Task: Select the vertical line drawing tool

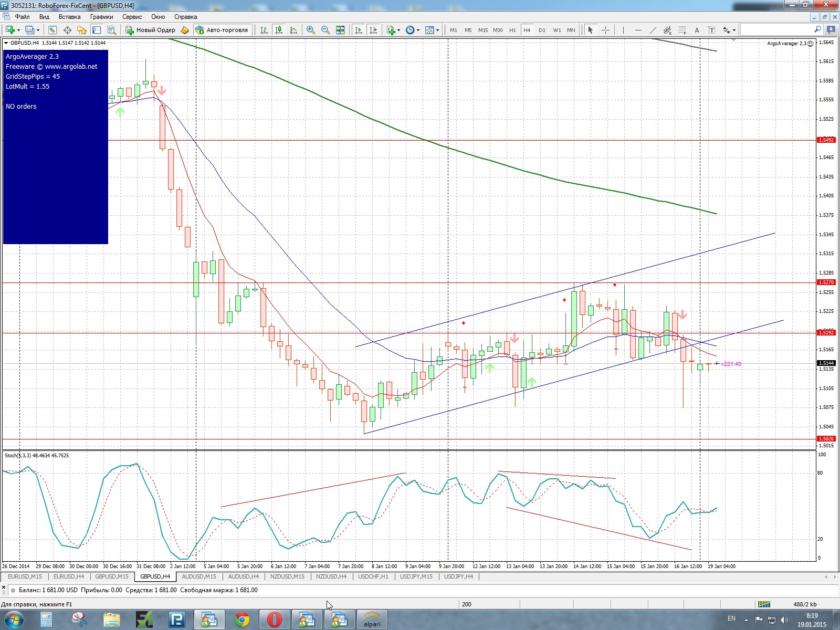Action: [x=623, y=30]
